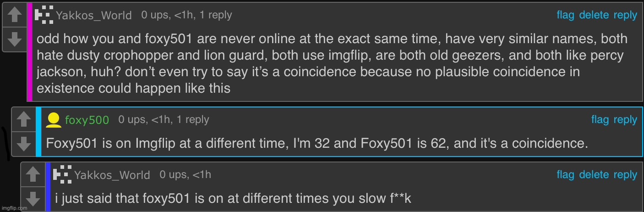The image size is (644, 212).
Task: Reply to foxy500's comment
Action: click(625, 120)
